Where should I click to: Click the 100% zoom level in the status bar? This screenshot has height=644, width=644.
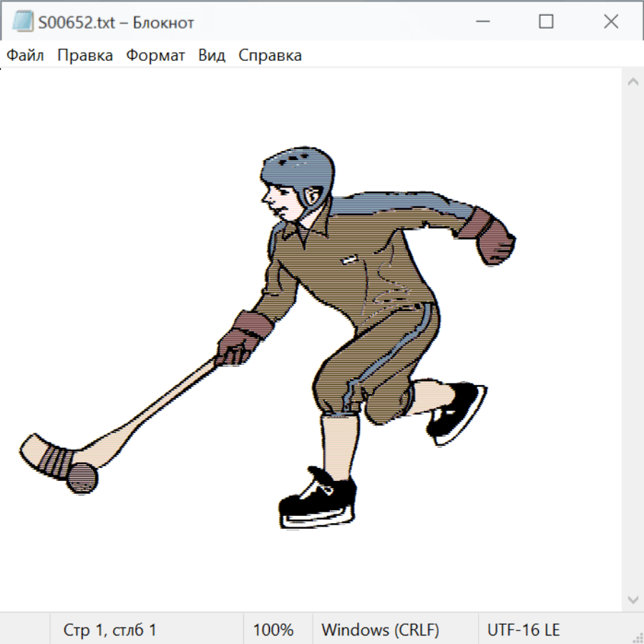273,630
